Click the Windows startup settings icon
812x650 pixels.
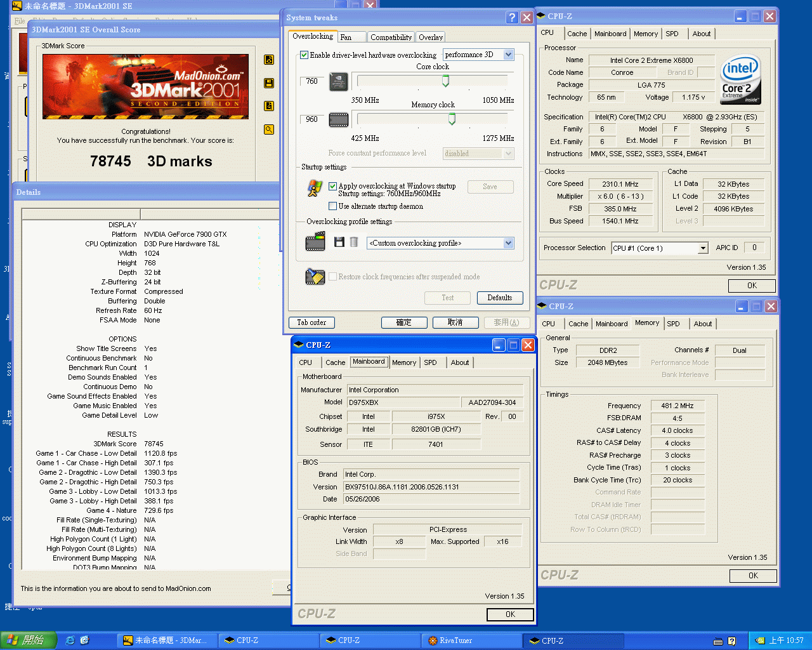(315, 189)
